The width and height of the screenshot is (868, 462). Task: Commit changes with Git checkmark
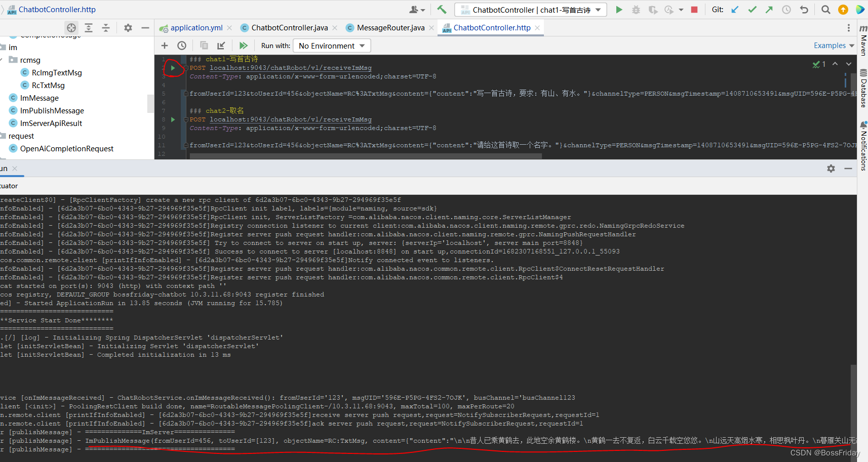click(x=752, y=10)
